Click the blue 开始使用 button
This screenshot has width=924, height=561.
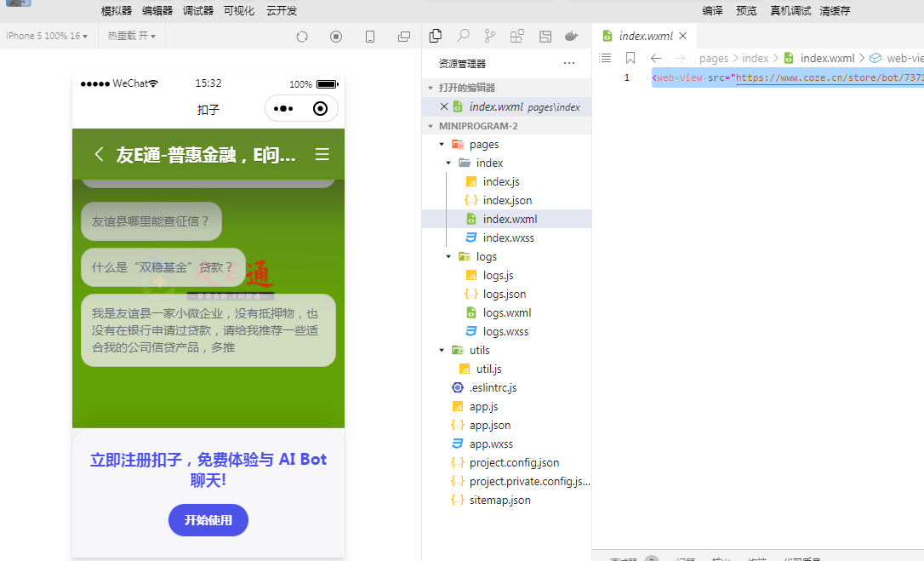pos(208,520)
